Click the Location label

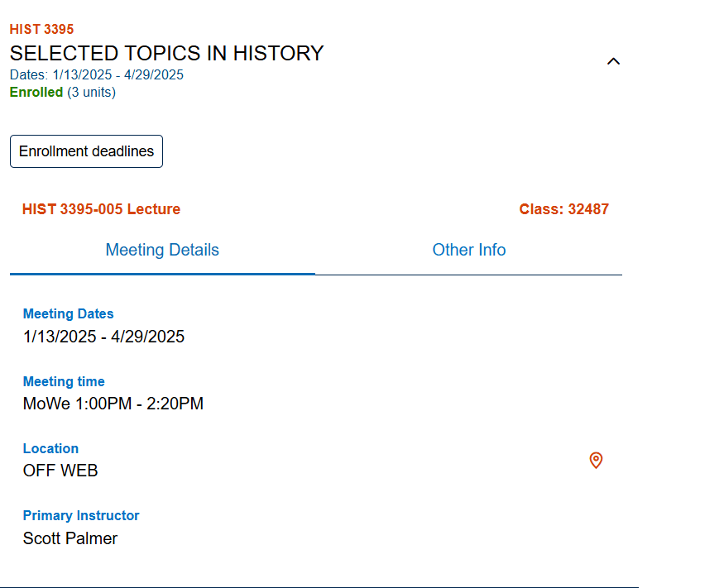point(50,449)
